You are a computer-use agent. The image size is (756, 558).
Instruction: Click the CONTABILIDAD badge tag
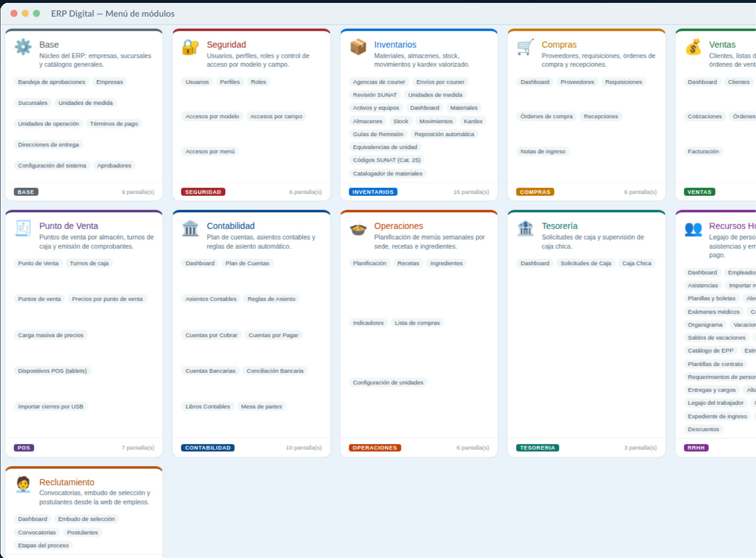tap(208, 448)
